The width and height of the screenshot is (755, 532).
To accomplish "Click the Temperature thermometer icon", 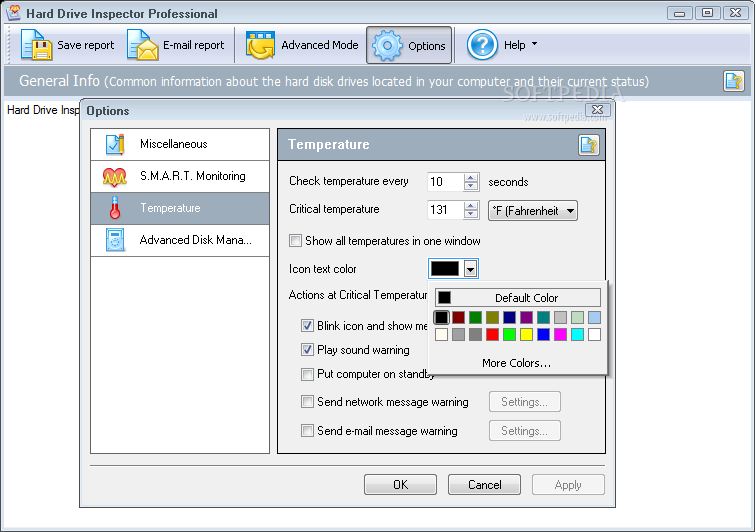I will tap(115, 208).
